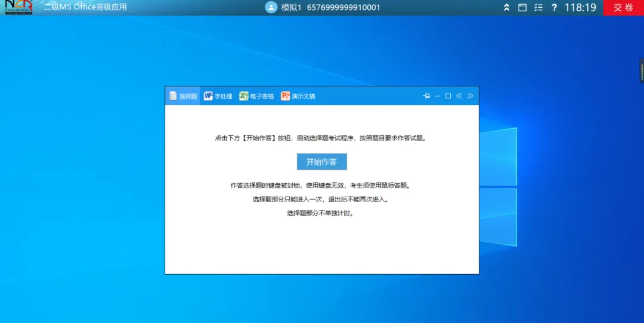Click the side handle on right screen edge

642,70
